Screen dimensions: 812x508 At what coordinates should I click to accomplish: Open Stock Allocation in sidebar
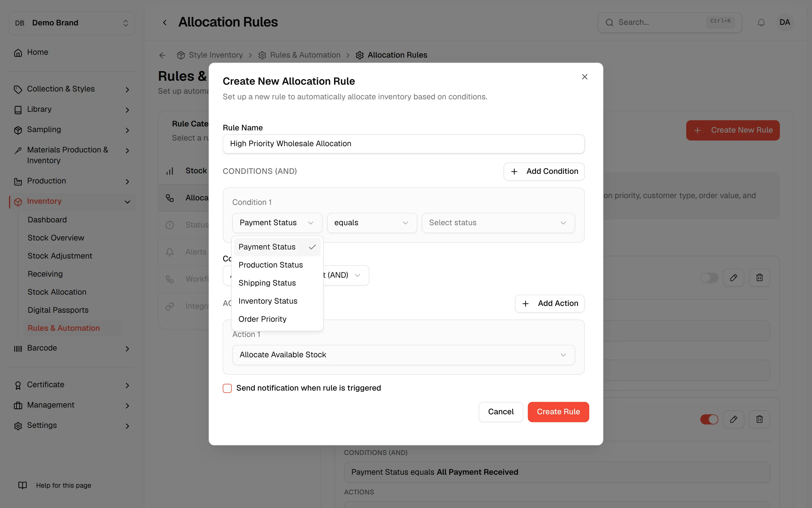pyautogui.click(x=57, y=292)
